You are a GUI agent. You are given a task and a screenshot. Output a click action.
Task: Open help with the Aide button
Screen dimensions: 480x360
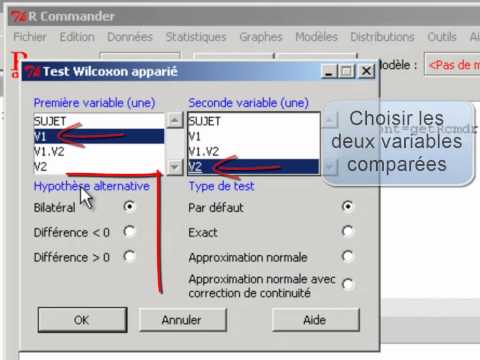point(316,320)
